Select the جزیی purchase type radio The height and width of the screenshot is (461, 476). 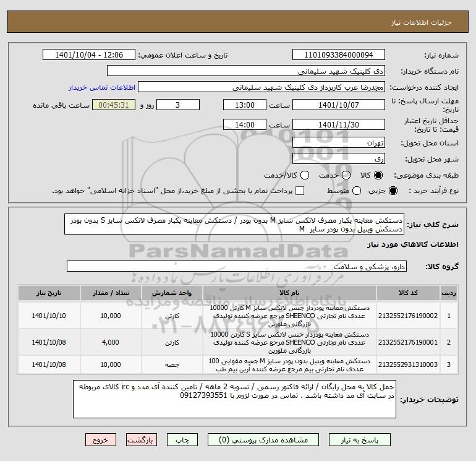pos(393,191)
